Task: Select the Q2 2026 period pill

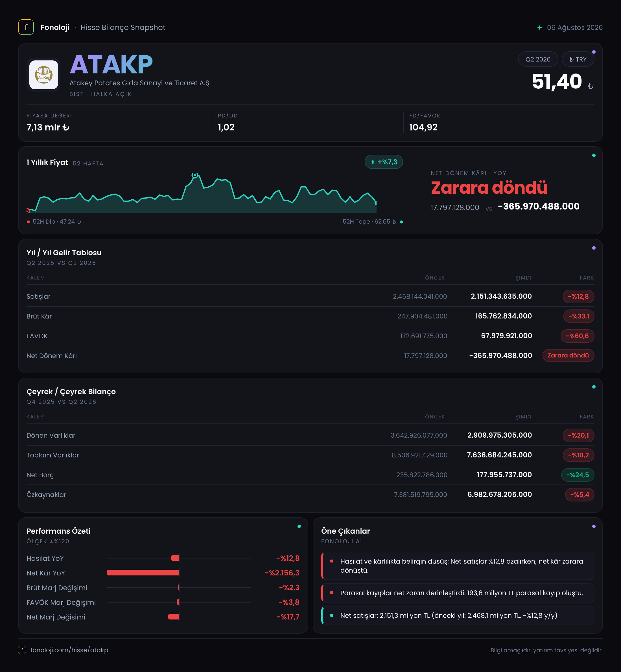Action: [x=538, y=59]
